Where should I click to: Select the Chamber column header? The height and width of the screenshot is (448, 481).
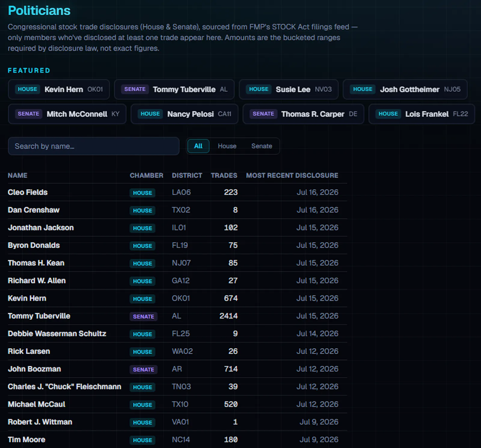coord(146,175)
